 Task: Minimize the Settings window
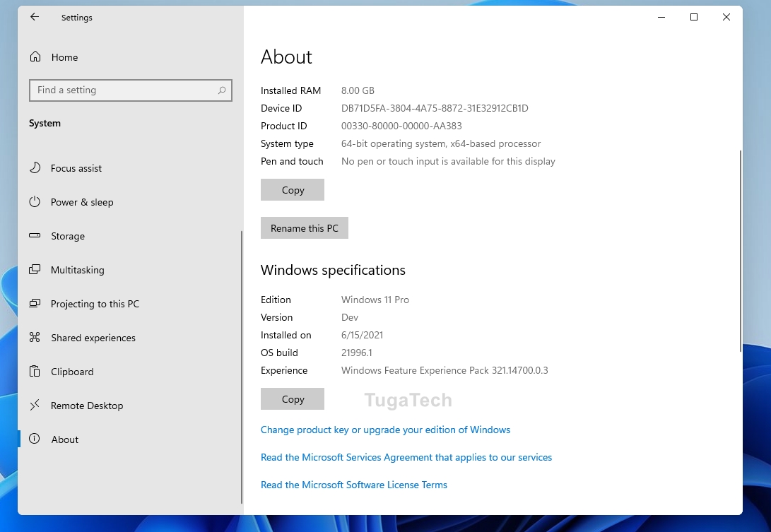pyautogui.click(x=661, y=17)
